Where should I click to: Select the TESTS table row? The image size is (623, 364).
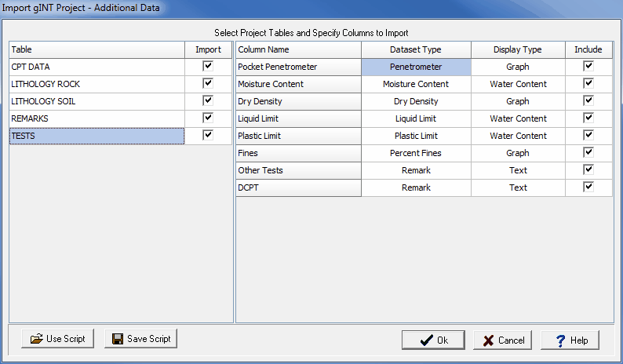(x=97, y=136)
